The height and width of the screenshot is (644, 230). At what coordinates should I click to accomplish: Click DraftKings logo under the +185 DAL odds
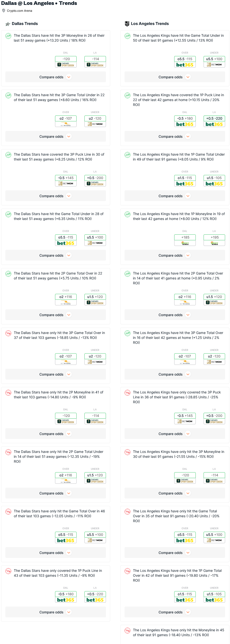(185, 243)
